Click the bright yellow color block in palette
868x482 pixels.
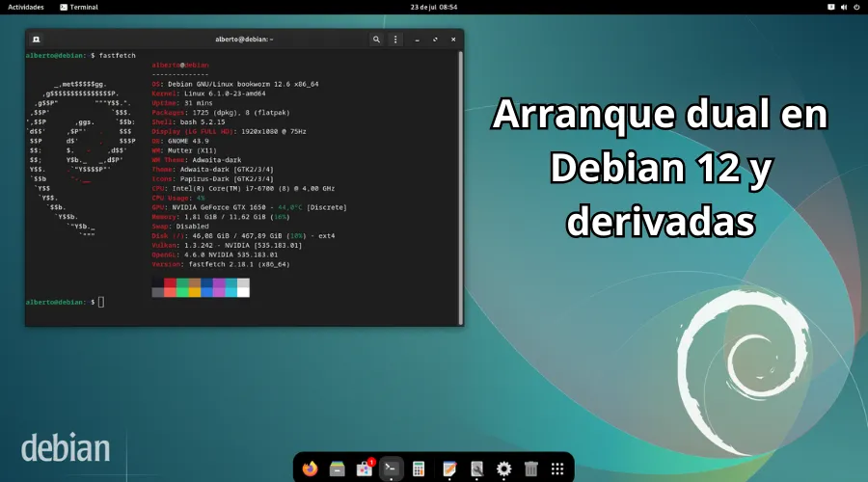(x=194, y=293)
